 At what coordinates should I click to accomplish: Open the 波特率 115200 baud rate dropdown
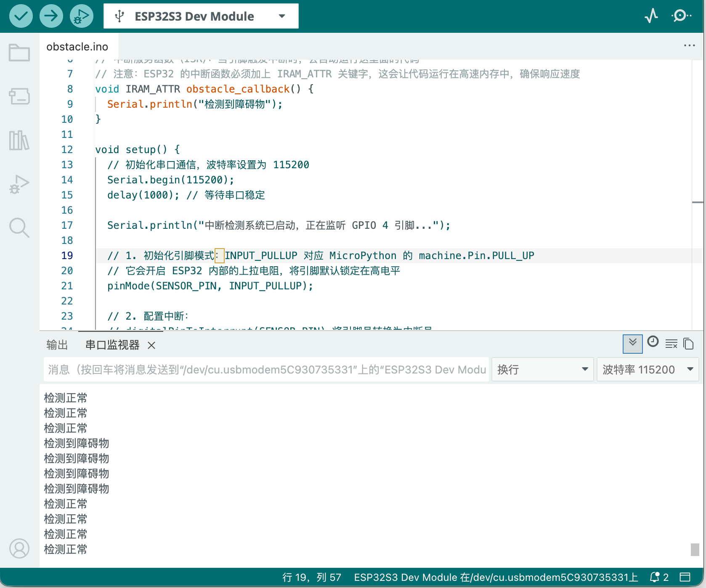(648, 369)
